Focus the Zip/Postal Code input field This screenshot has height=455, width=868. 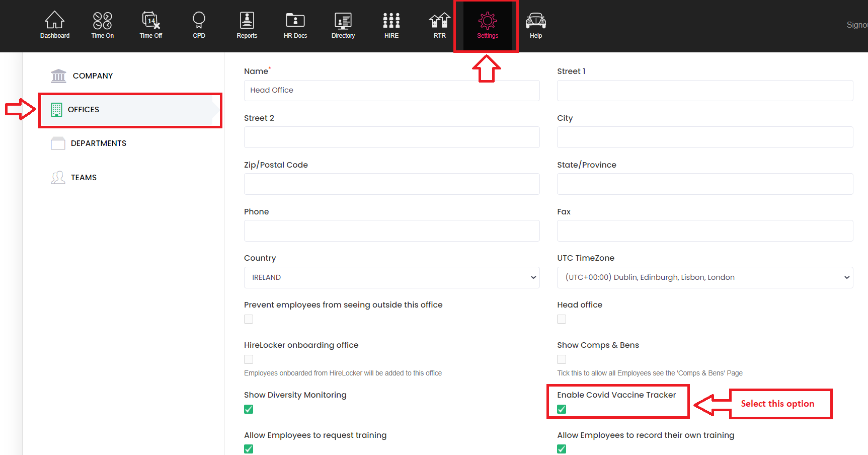[391, 184]
